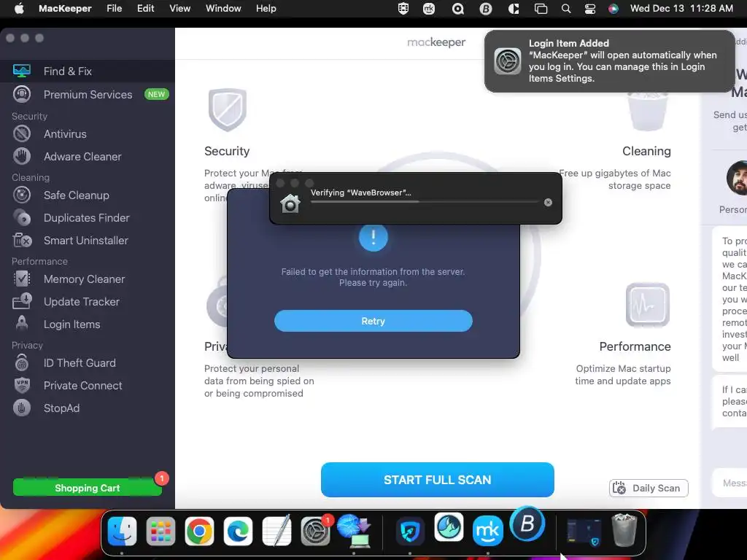Click START FULL SCAN button

click(438, 480)
